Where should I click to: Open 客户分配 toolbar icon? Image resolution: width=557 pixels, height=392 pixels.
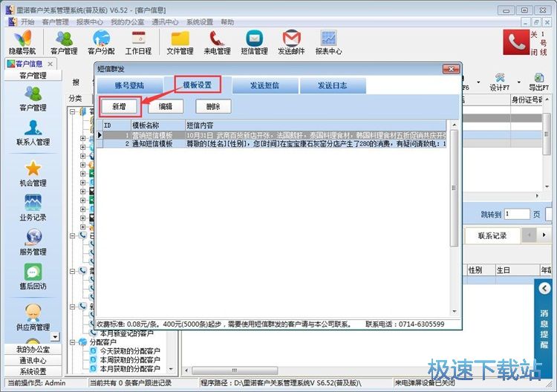[101, 42]
